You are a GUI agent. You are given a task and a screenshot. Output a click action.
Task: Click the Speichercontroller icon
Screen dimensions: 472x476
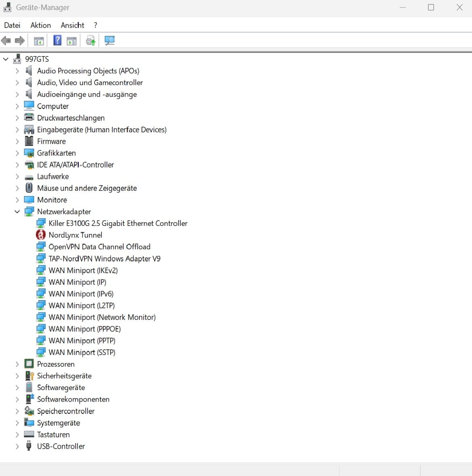29,411
